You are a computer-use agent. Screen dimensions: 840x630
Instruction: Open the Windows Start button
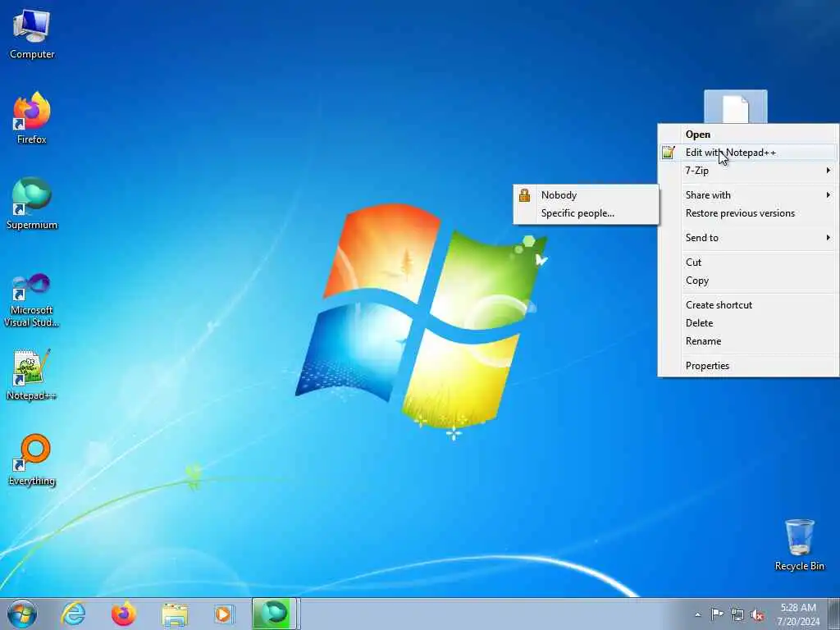pos(22,614)
